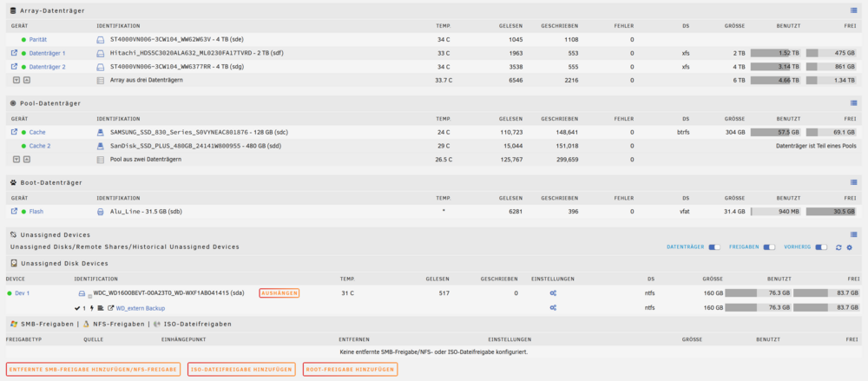
Task: Click the disk icon beside Hitachi_HDS5C3020ALA632
Action: pos(101,53)
